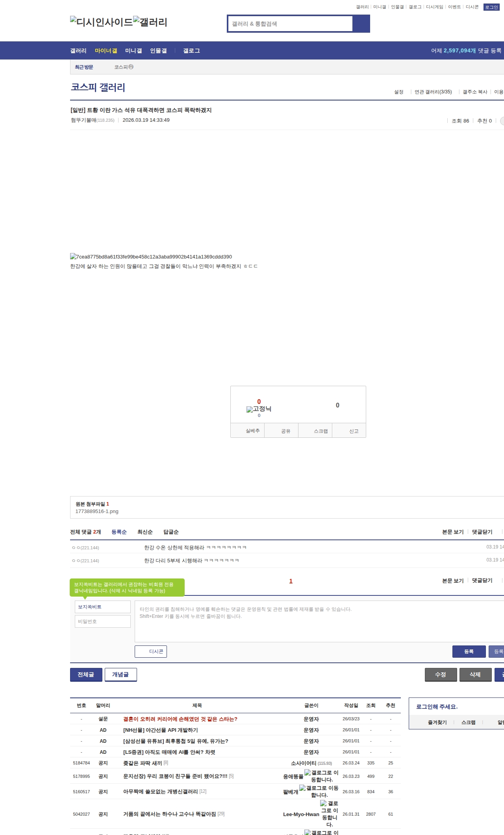Click 본문 보기 below the comment list
Viewport: 504px width, 835px height.
453,580
